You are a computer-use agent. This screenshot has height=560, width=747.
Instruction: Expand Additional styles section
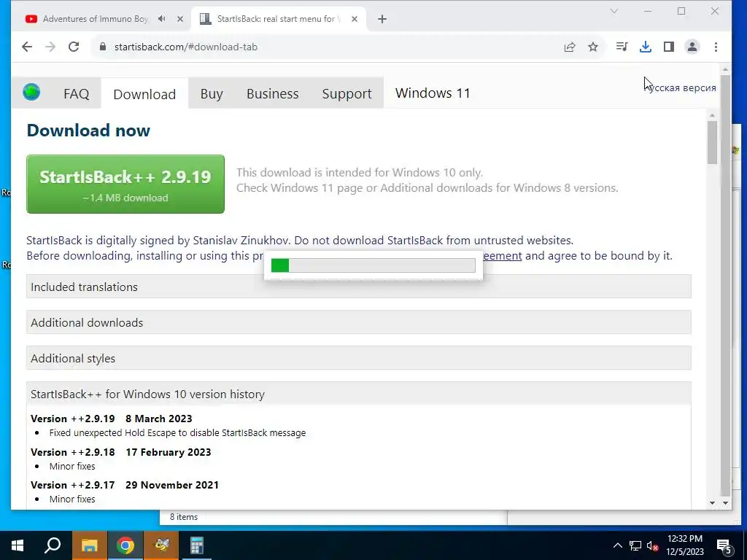(x=359, y=358)
